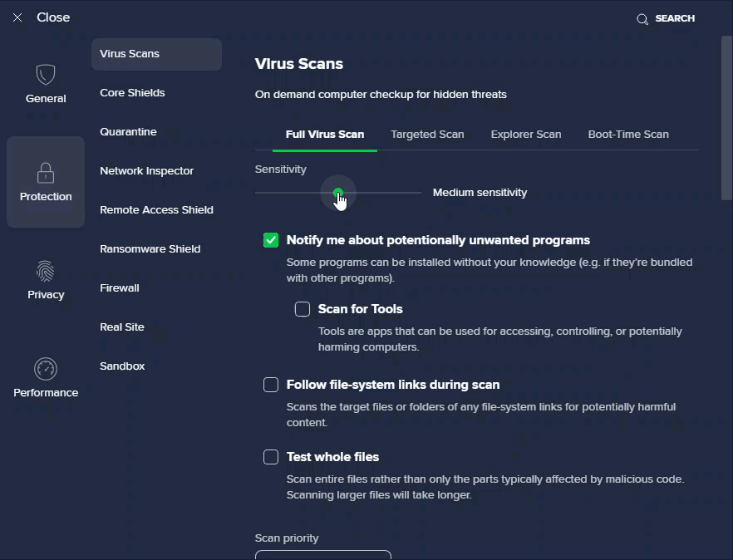The height and width of the screenshot is (560, 733).
Task: Click the Performance category label
Action: point(46,393)
